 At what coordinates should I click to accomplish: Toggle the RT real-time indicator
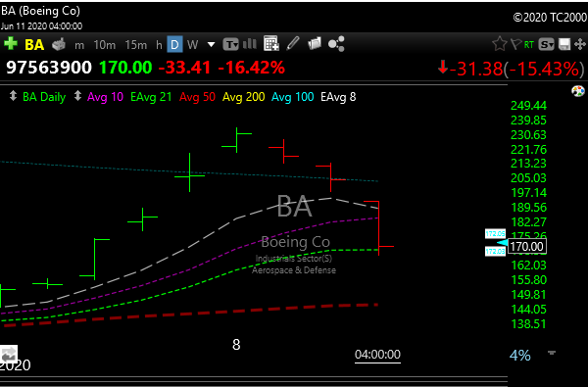click(529, 45)
